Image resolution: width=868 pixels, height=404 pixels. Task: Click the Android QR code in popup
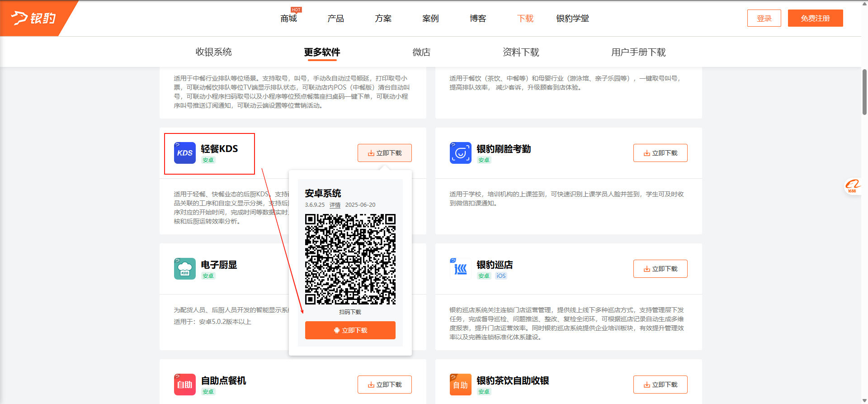(x=350, y=259)
